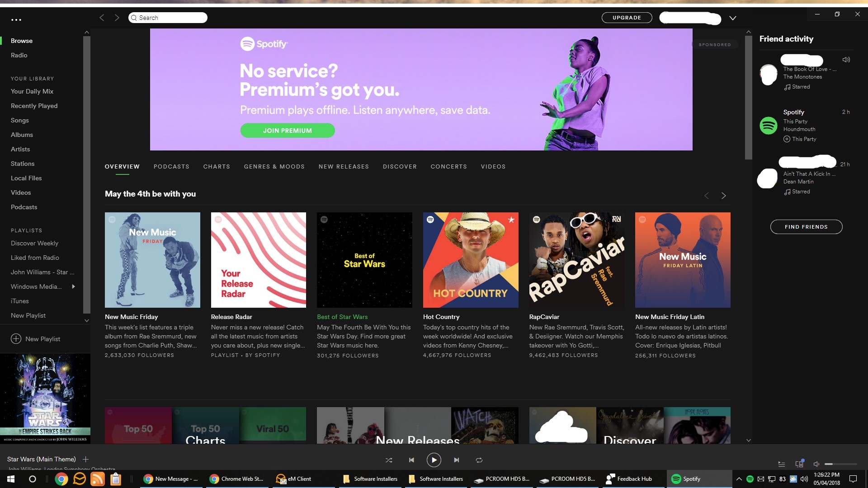This screenshot has height=488, width=868.
Task: Click the Search input field
Action: click(x=168, y=17)
